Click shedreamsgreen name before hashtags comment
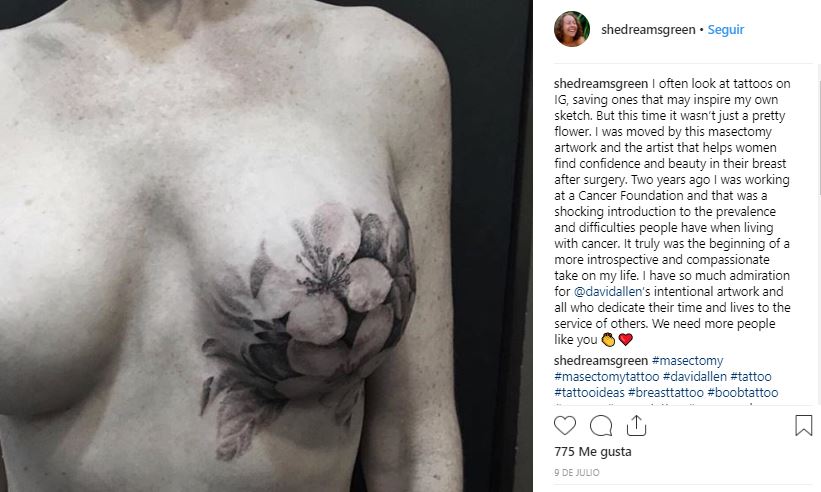Screen dimensions: 821x492 click(601, 361)
